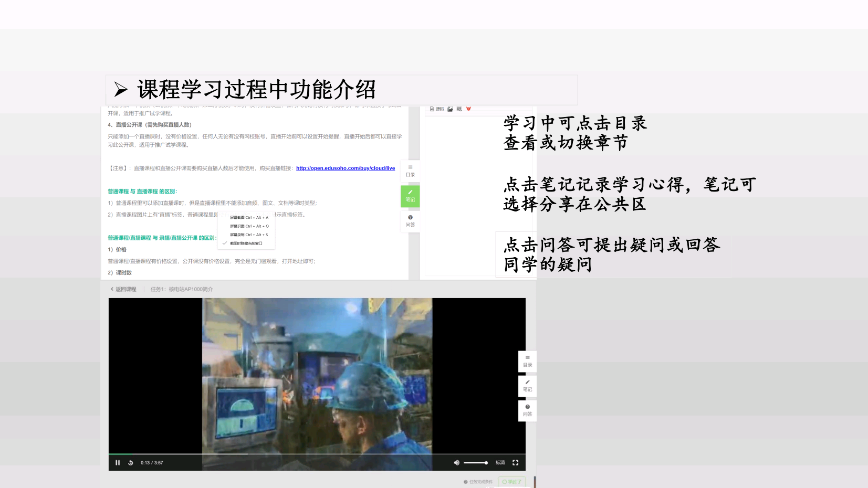Select 屏幕截图 Ctrl+Alt+A menu entry
Image resolution: width=868 pixels, height=488 pixels.
(248, 217)
